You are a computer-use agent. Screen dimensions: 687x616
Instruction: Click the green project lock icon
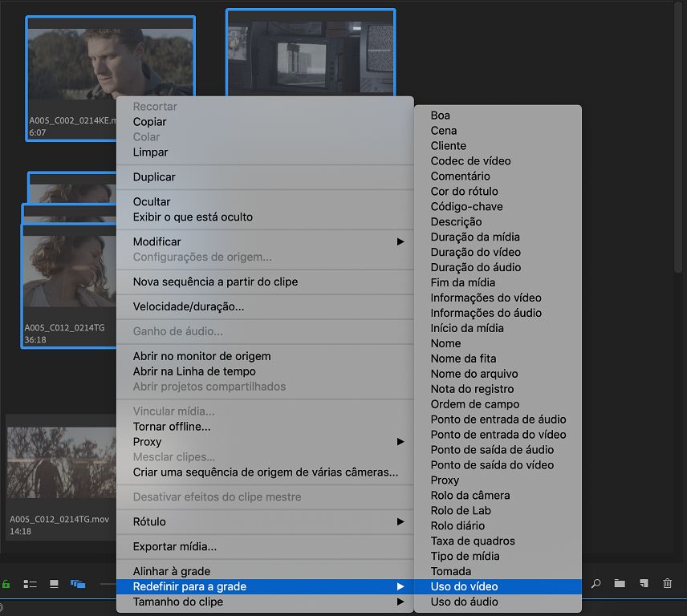pos(5,584)
